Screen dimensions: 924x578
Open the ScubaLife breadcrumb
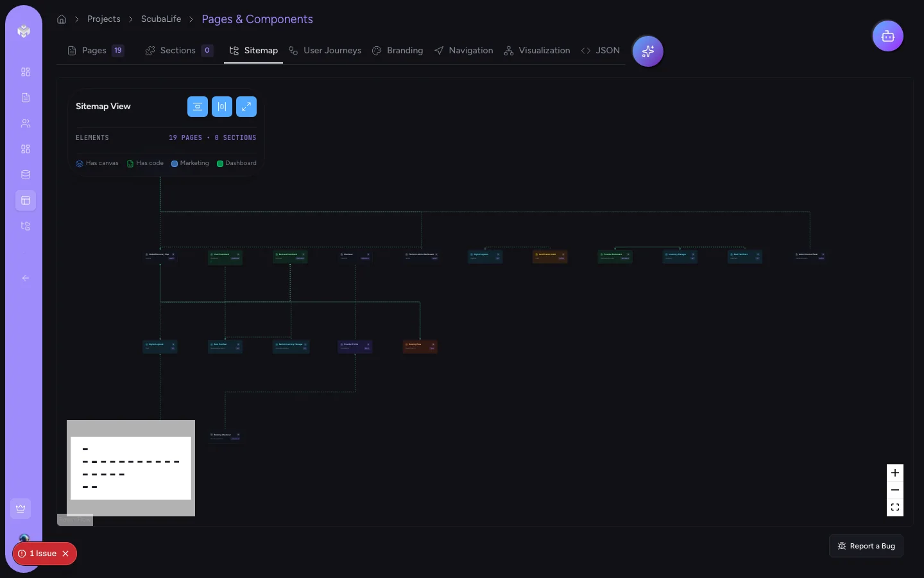tap(161, 19)
